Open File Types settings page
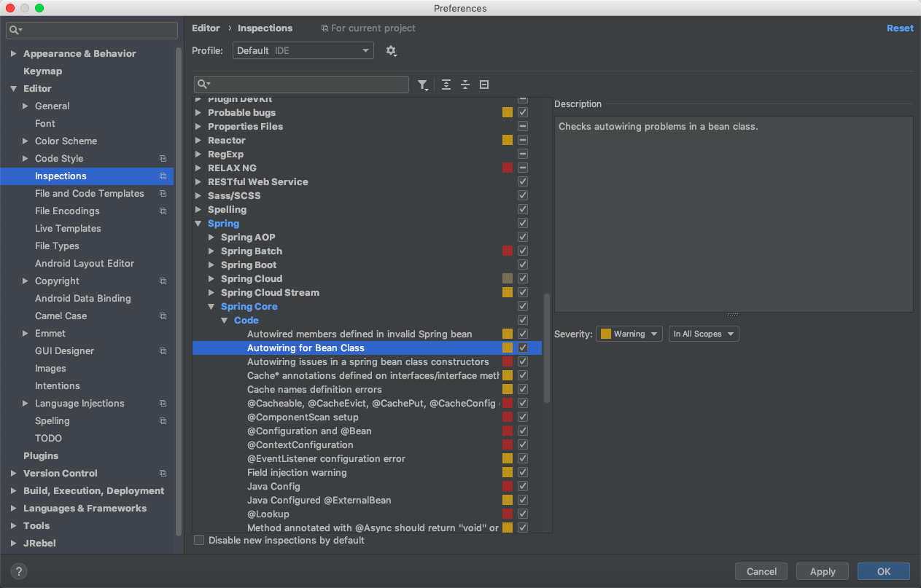The width and height of the screenshot is (921, 588). (x=57, y=246)
